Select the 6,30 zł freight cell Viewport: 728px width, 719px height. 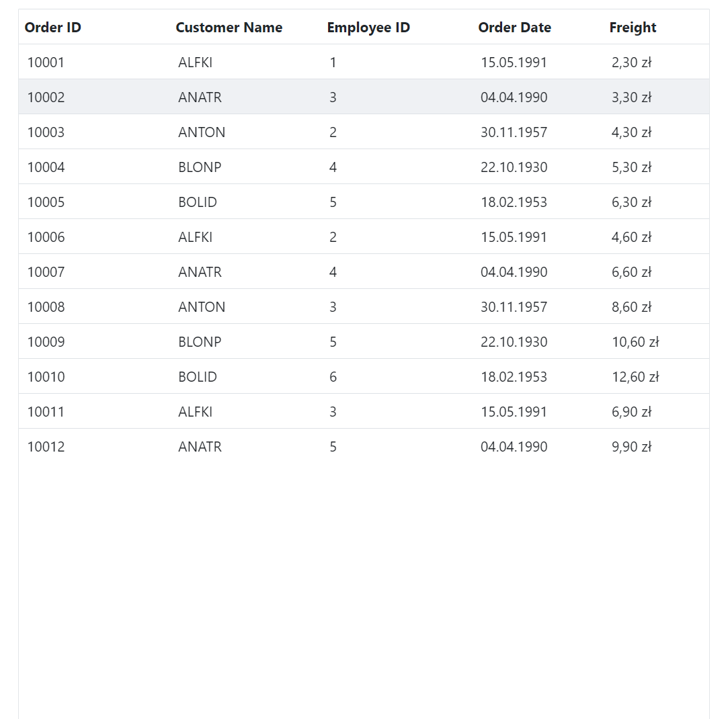(631, 202)
